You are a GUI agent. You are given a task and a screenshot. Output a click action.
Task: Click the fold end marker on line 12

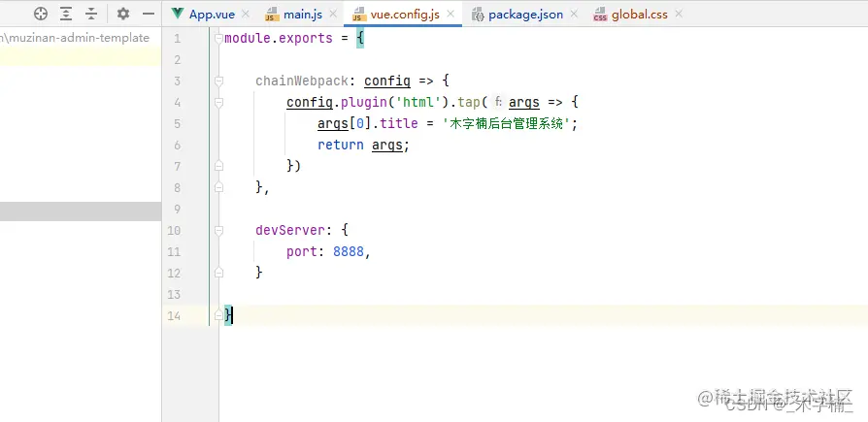tap(218, 273)
